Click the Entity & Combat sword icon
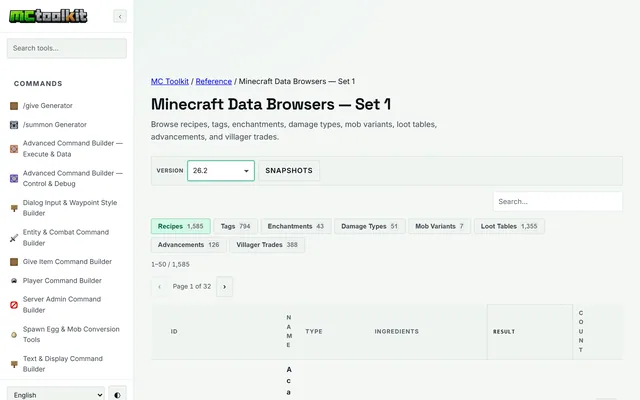 14,238
